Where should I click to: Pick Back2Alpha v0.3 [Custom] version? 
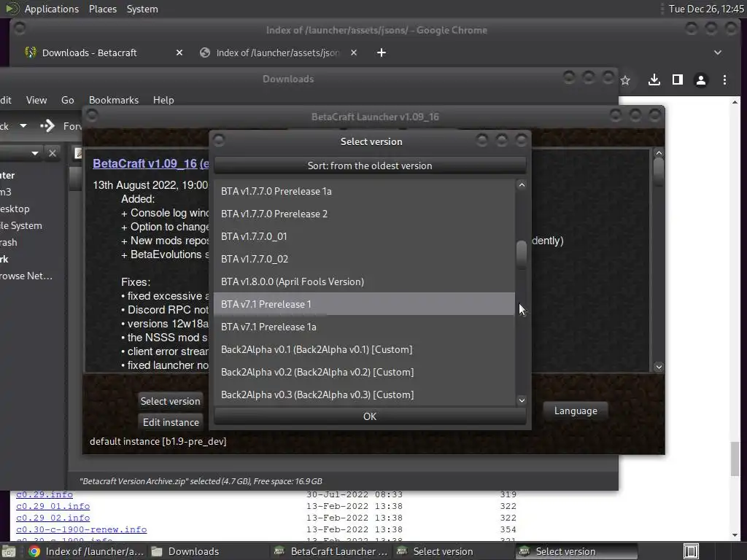click(x=364, y=394)
